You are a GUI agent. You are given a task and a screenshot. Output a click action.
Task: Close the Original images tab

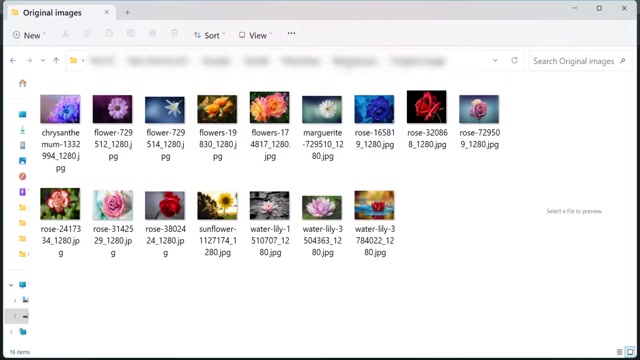click(107, 12)
